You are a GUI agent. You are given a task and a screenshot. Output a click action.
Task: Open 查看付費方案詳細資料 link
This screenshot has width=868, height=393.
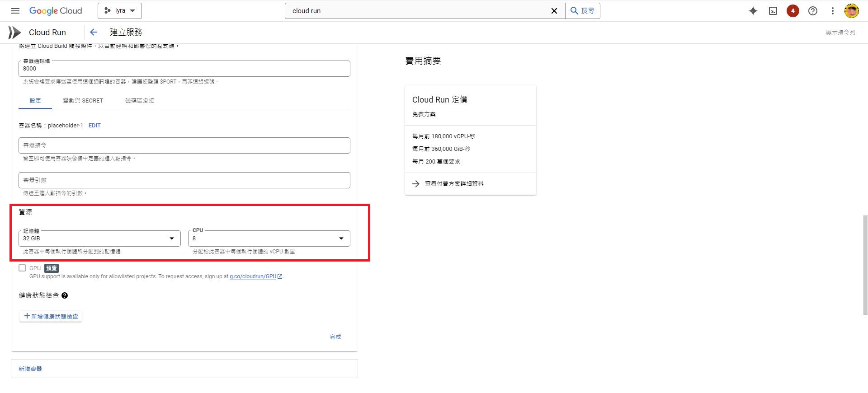pos(454,184)
